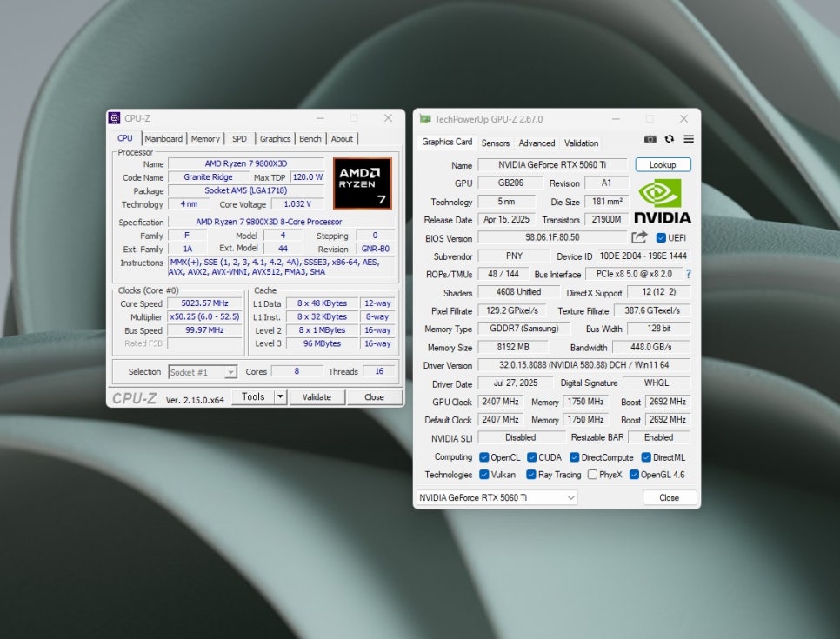840x639 pixels.
Task: Click the BIOS Version field 98.06.1F.80.50
Action: click(x=552, y=237)
